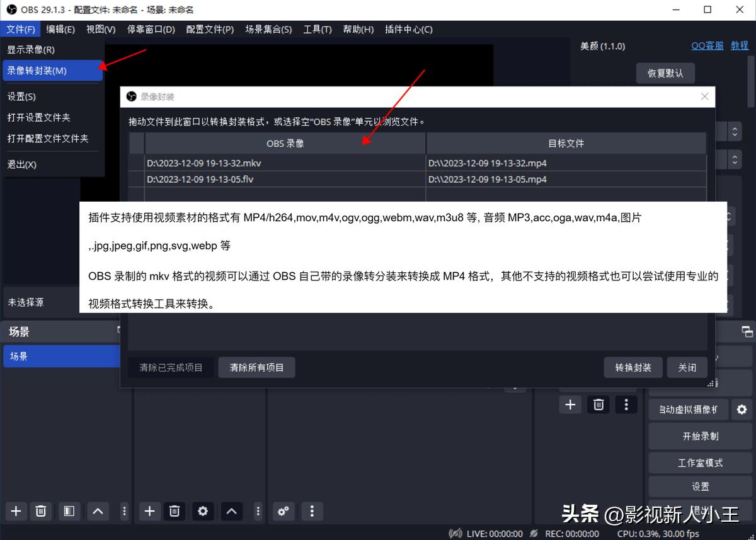
Task: Click the REC recording status icon
Action: pos(534,533)
